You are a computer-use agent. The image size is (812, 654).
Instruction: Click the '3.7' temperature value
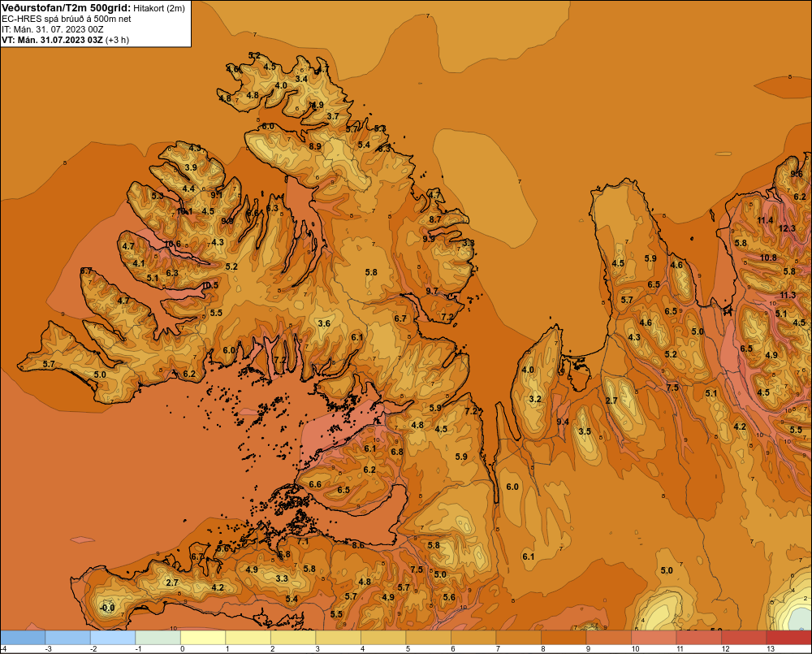[x=333, y=116]
